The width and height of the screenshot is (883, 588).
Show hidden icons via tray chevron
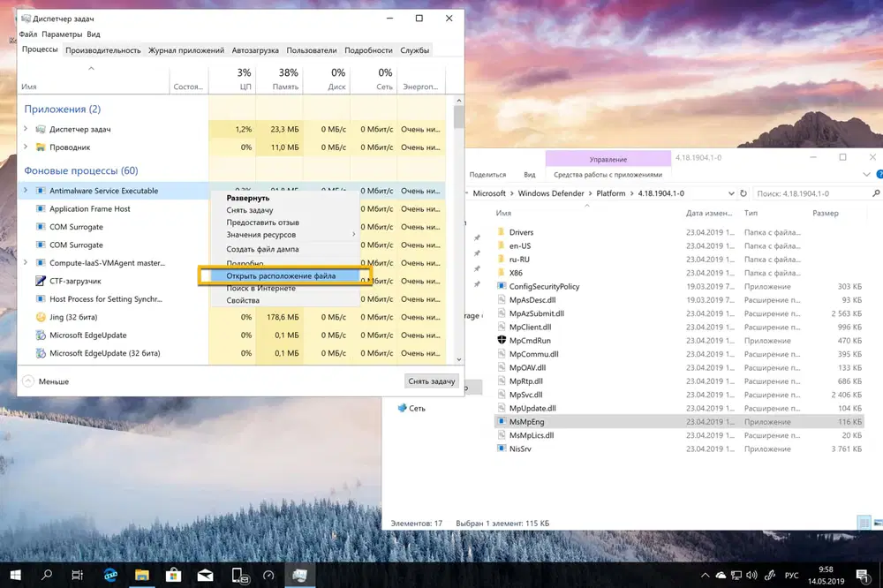pyautogui.click(x=705, y=575)
